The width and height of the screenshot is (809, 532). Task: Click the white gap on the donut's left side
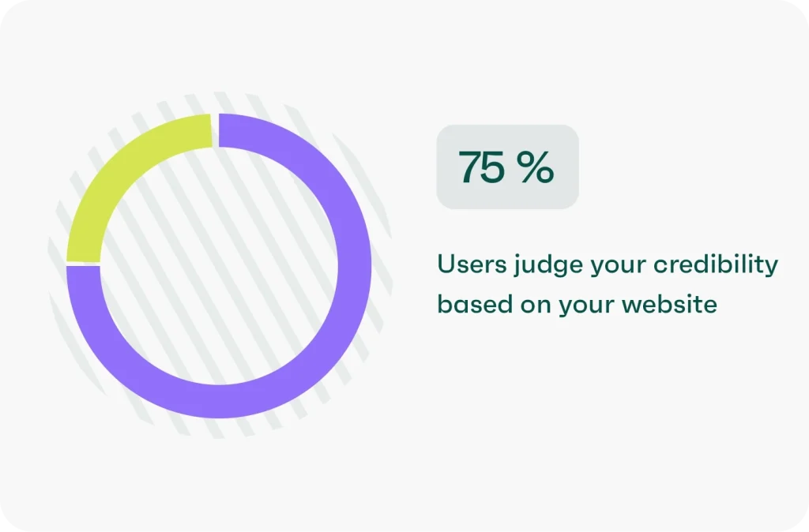tap(83, 264)
